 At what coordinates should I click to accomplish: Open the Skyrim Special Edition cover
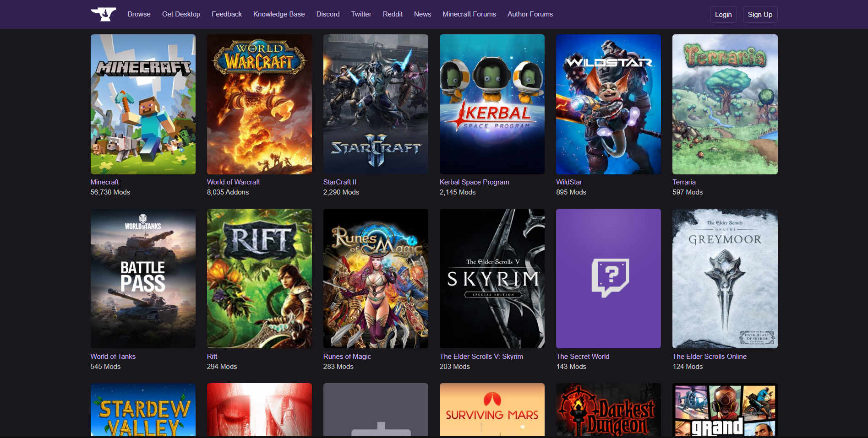coord(492,279)
